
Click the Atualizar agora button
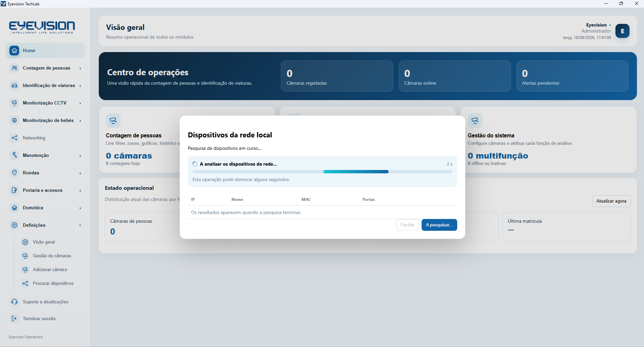point(611,201)
